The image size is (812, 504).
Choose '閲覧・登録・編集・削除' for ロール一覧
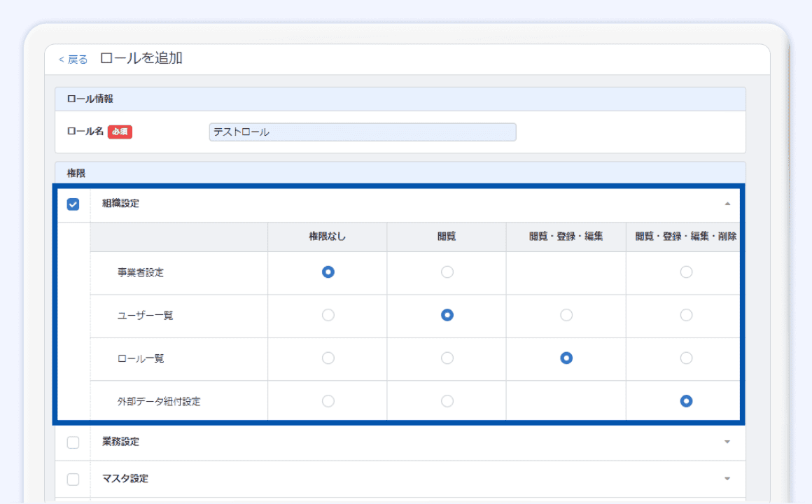pyautogui.click(x=686, y=358)
